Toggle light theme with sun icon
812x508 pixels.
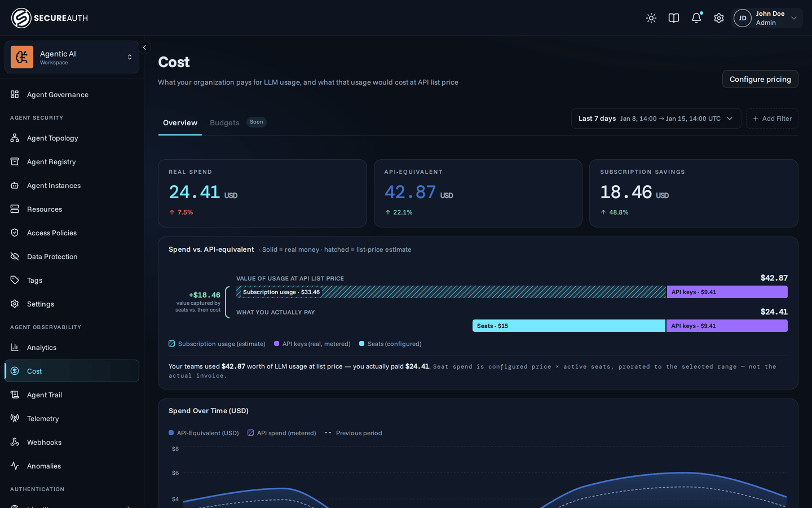(x=651, y=18)
